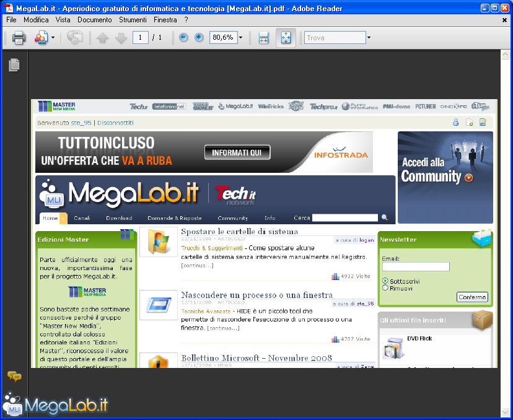This screenshot has width=513, height=420.
Task: Click the Conferma newsletter button
Action: pyautogui.click(x=472, y=297)
